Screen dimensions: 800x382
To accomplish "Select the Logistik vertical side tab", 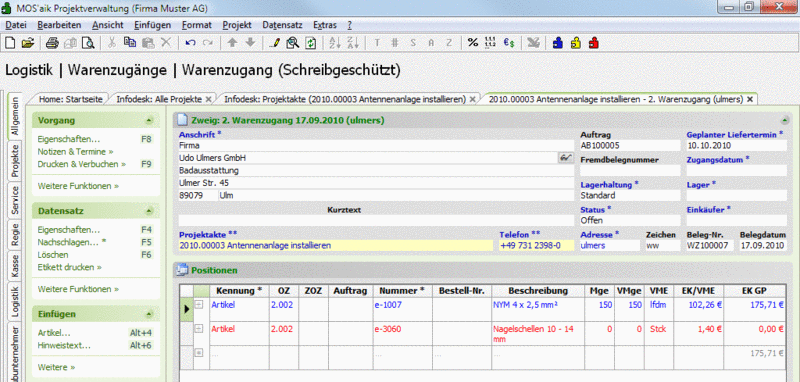I will tap(15, 301).
